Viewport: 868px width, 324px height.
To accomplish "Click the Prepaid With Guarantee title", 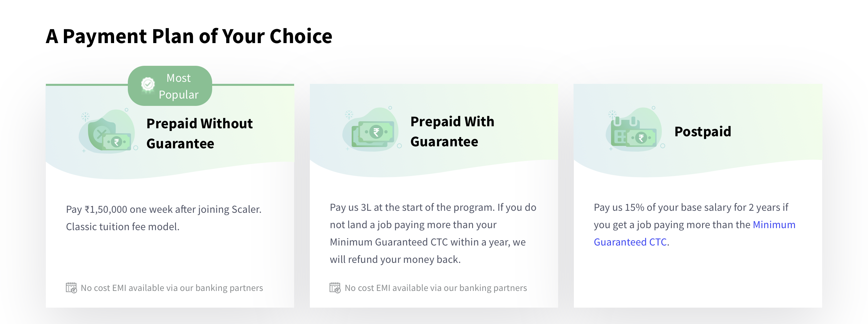I will tap(452, 132).
